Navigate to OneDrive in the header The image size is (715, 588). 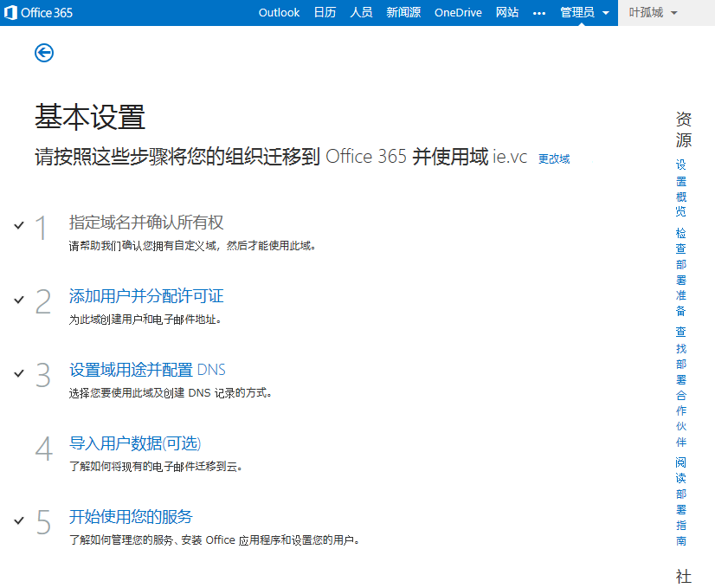pyautogui.click(x=458, y=13)
